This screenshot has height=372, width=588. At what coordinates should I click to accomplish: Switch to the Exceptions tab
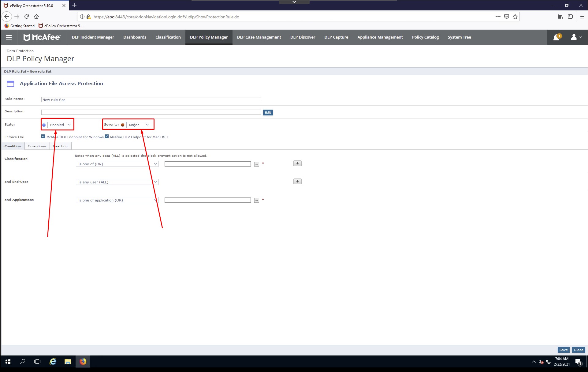[37, 146]
